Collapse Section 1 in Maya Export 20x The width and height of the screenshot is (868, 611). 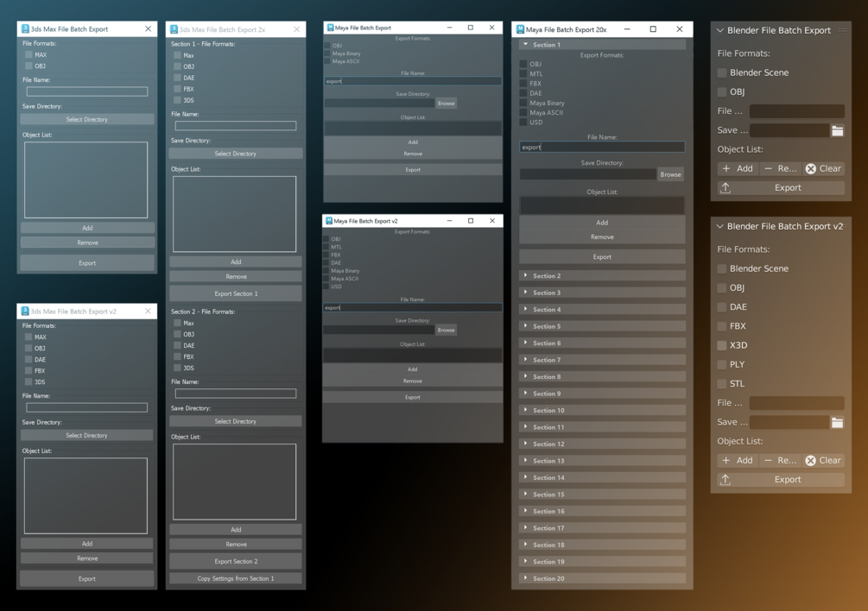tap(525, 44)
